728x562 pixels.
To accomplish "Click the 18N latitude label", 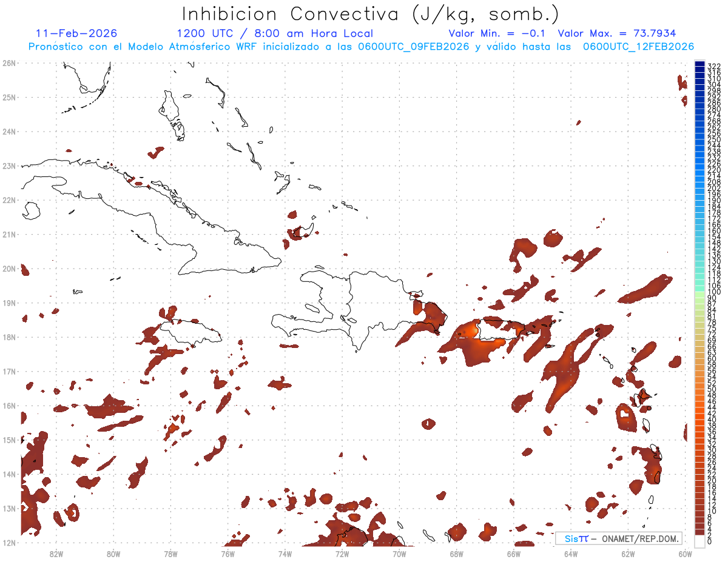I will pos(8,337).
